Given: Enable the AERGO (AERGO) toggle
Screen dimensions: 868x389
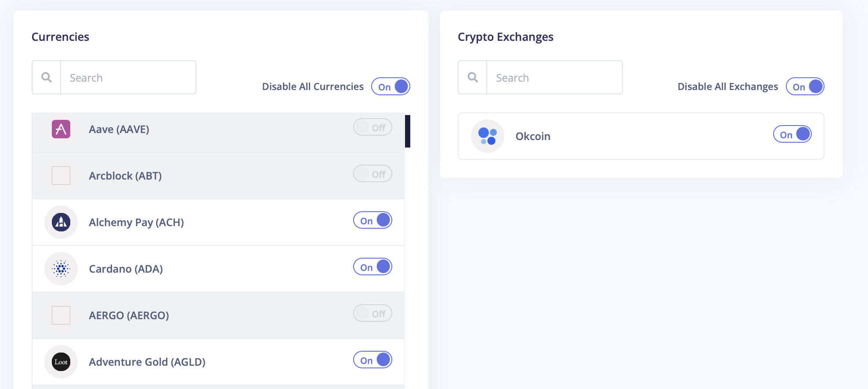Looking at the screenshot, I should (x=373, y=313).
